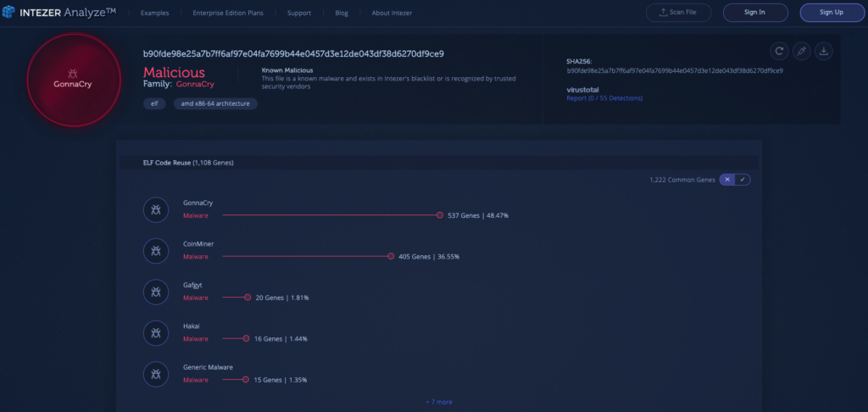The height and width of the screenshot is (412, 868).
Task: Download the analyzed file sample
Action: click(x=823, y=51)
